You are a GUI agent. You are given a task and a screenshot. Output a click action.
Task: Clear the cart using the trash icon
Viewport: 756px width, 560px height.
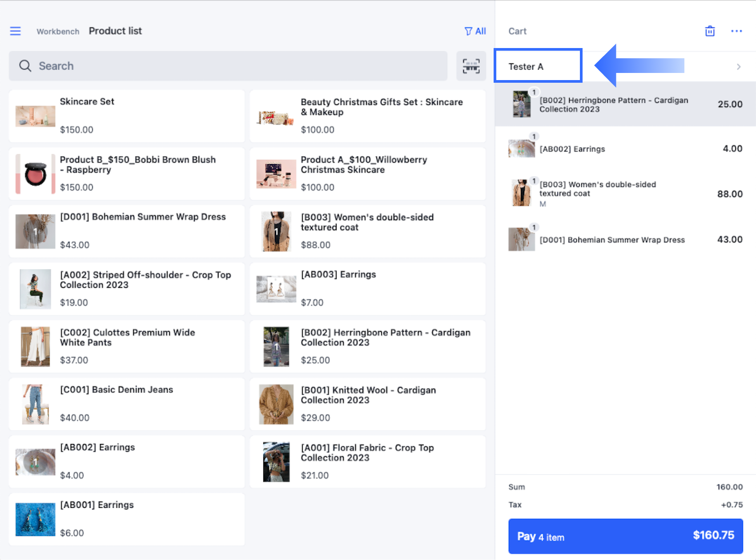[x=710, y=31]
